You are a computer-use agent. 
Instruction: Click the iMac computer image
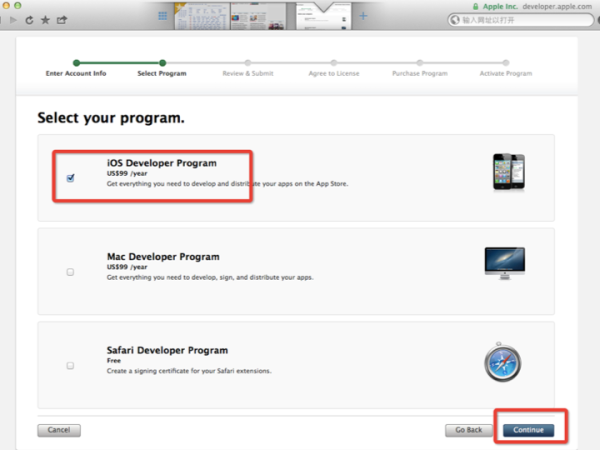505,263
